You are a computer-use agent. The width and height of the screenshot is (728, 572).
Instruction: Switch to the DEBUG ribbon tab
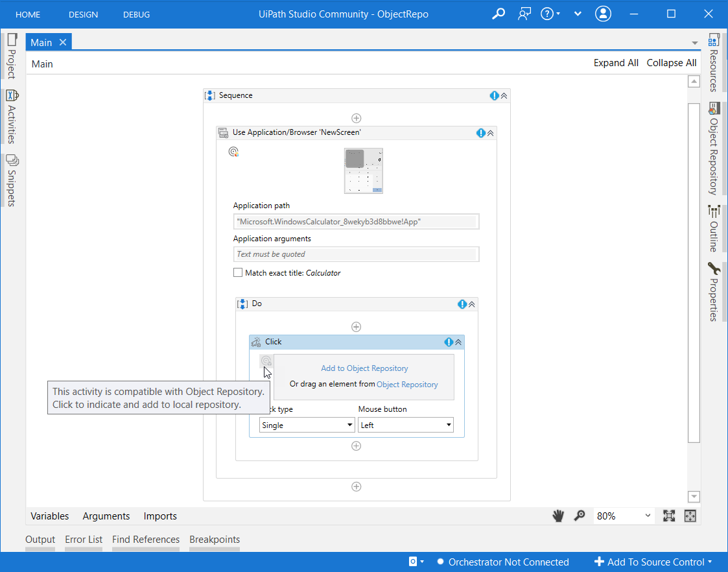click(136, 14)
